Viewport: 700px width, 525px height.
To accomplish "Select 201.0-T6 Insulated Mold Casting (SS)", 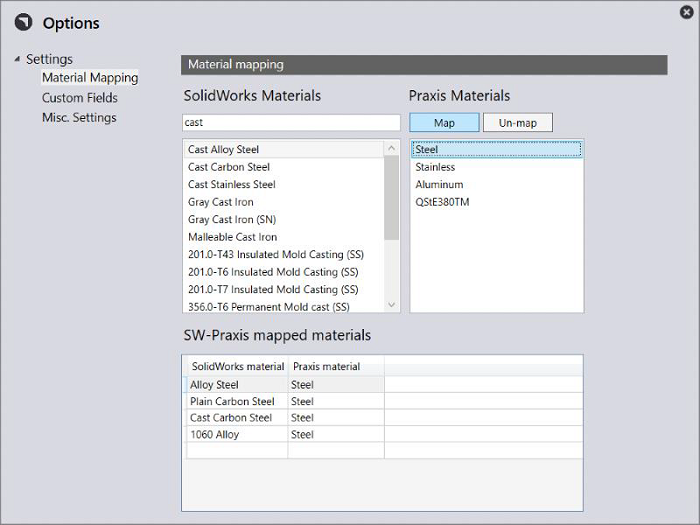I will (x=283, y=272).
